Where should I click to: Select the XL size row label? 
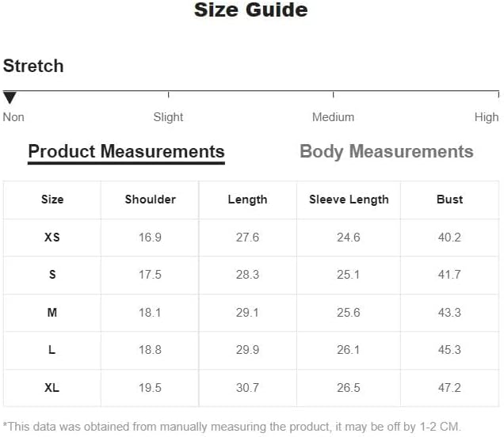tap(52, 388)
